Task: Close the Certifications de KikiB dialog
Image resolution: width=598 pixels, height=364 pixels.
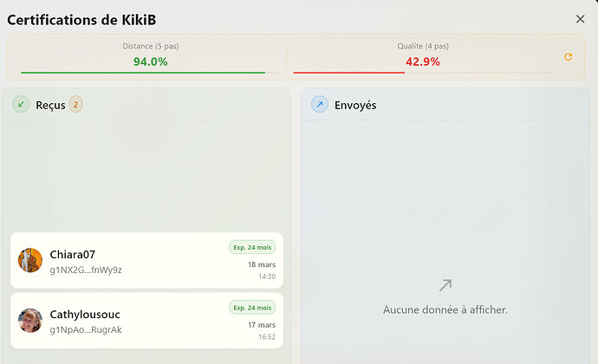Action: click(581, 19)
